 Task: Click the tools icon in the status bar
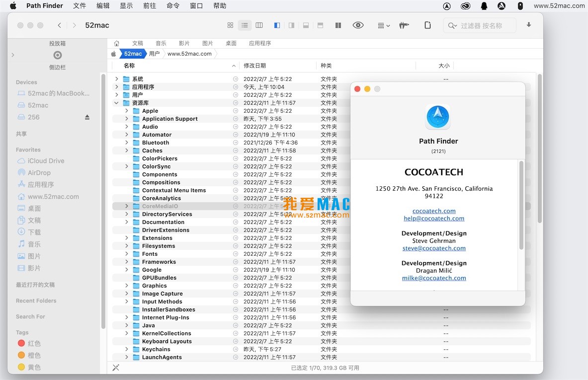(116, 368)
